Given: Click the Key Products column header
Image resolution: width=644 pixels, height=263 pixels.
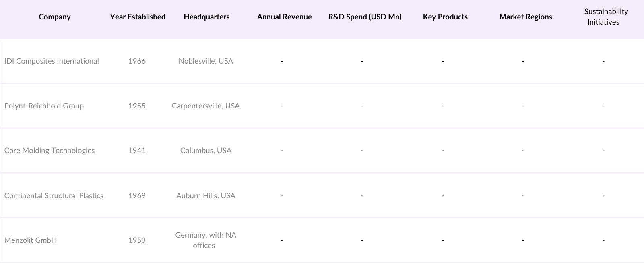Looking at the screenshot, I should point(445,17).
